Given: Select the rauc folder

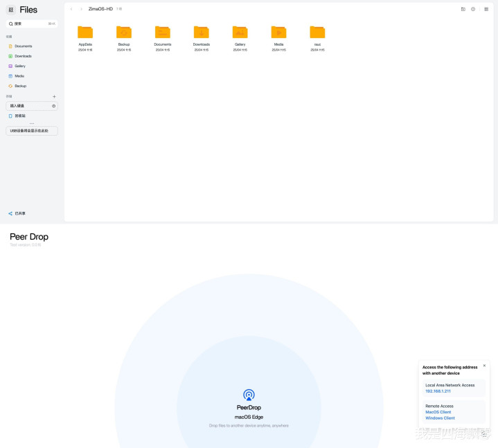Looking at the screenshot, I should (x=318, y=38).
